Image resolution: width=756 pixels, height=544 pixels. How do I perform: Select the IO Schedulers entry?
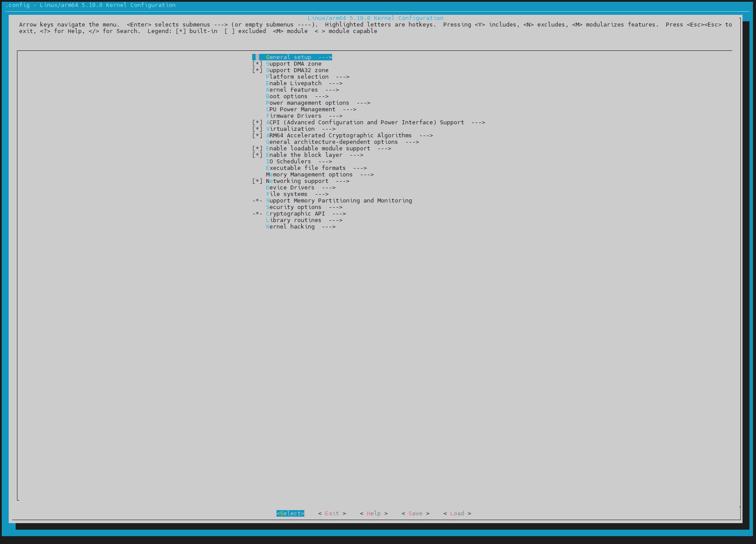[299, 162]
